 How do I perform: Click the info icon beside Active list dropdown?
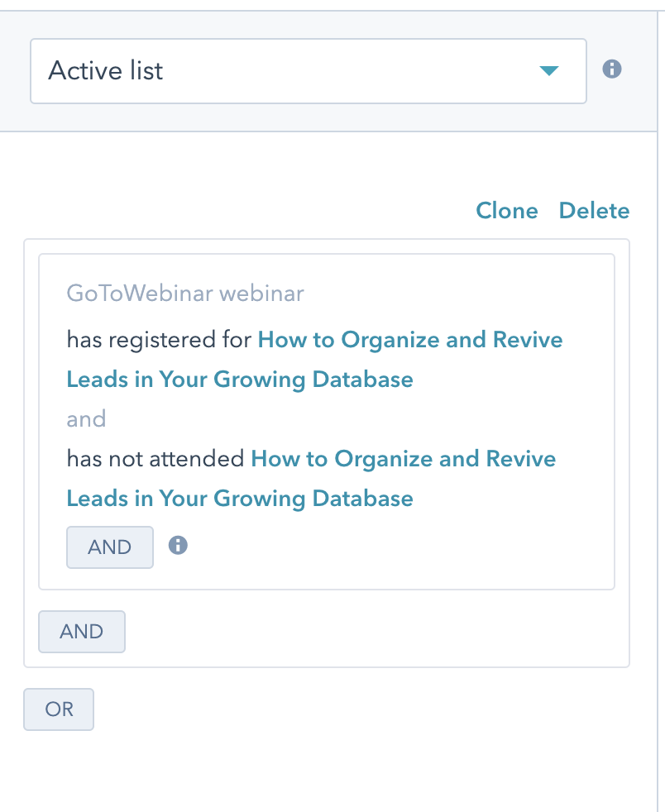pos(613,69)
